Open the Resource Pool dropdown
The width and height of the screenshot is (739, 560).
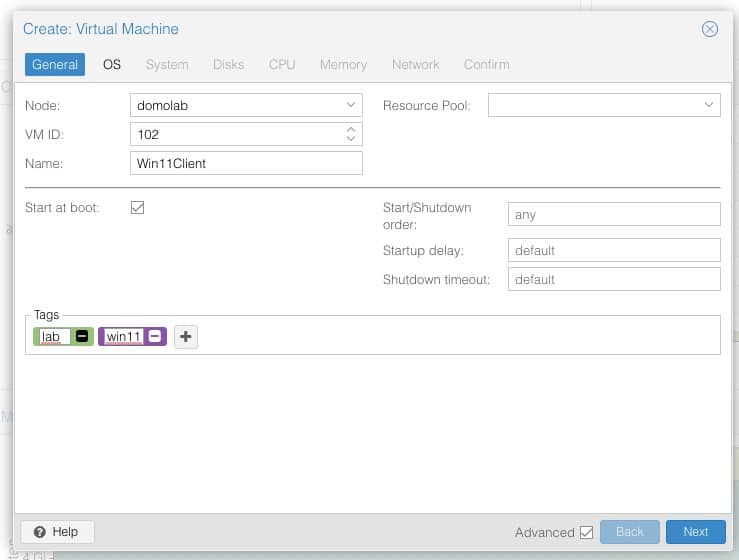click(x=709, y=104)
